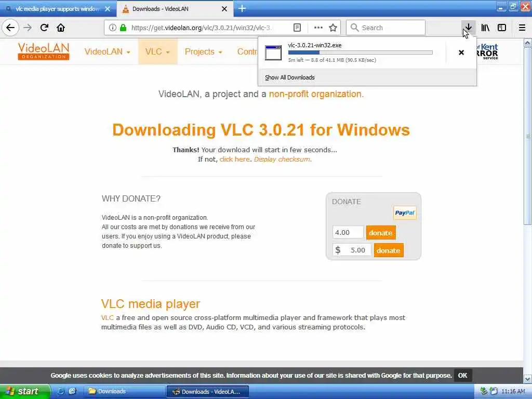The height and width of the screenshot is (399, 532).
Task: Open the non-profit organization link
Action: [316, 94]
